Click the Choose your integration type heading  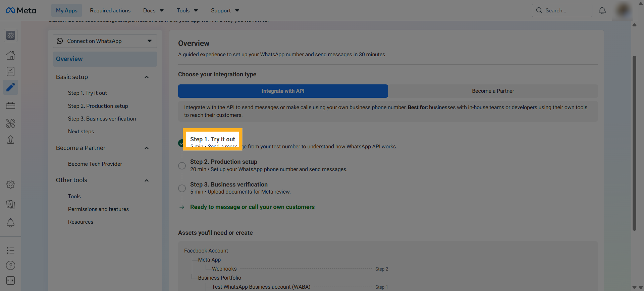(x=217, y=74)
